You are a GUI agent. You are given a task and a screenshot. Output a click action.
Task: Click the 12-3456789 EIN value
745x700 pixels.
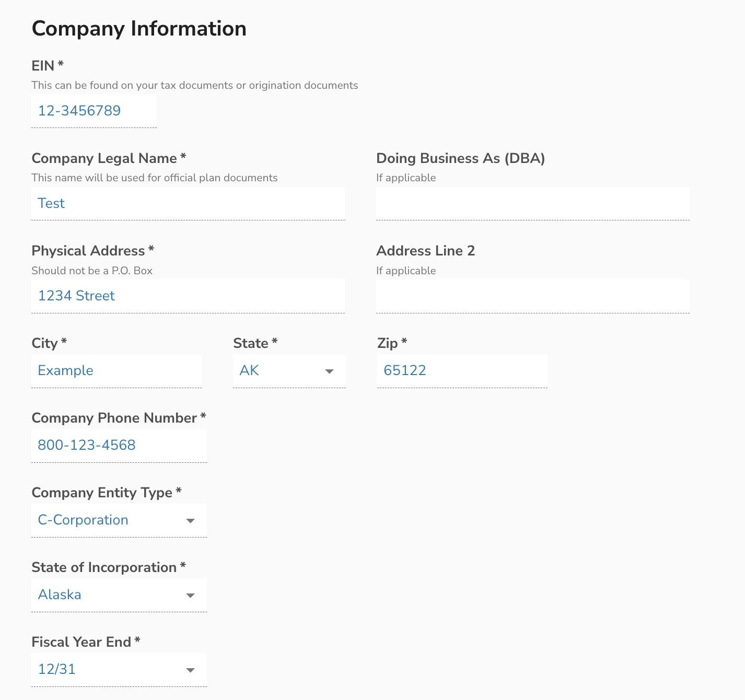tap(79, 111)
